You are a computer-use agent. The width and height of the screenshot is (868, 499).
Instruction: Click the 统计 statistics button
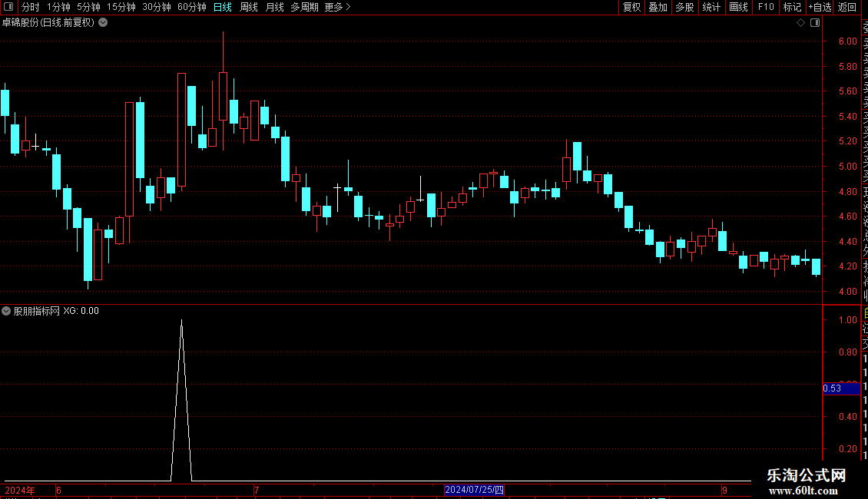click(711, 7)
